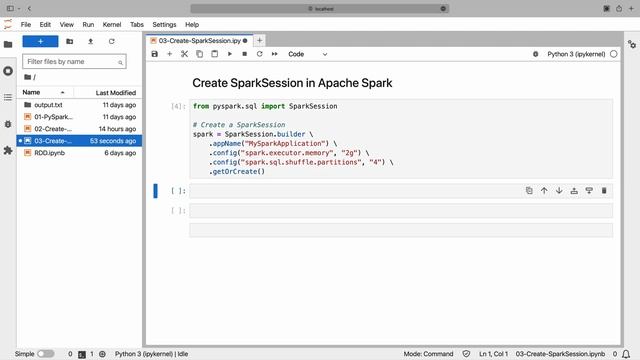Insert cell below icon in cell toolbar
Viewport: 640px width, 360px height.
(x=589, y=191)
